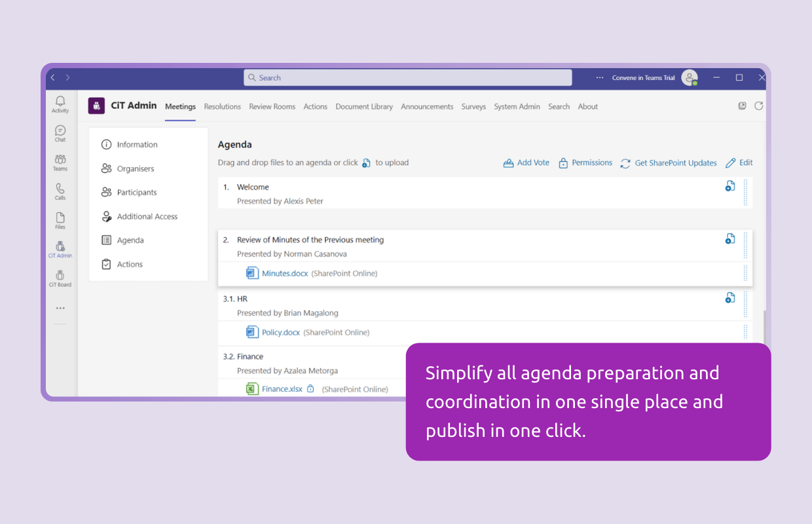
Task: Open the profile avatar menu
Action: pyautogui.click(x=689, y=78)
